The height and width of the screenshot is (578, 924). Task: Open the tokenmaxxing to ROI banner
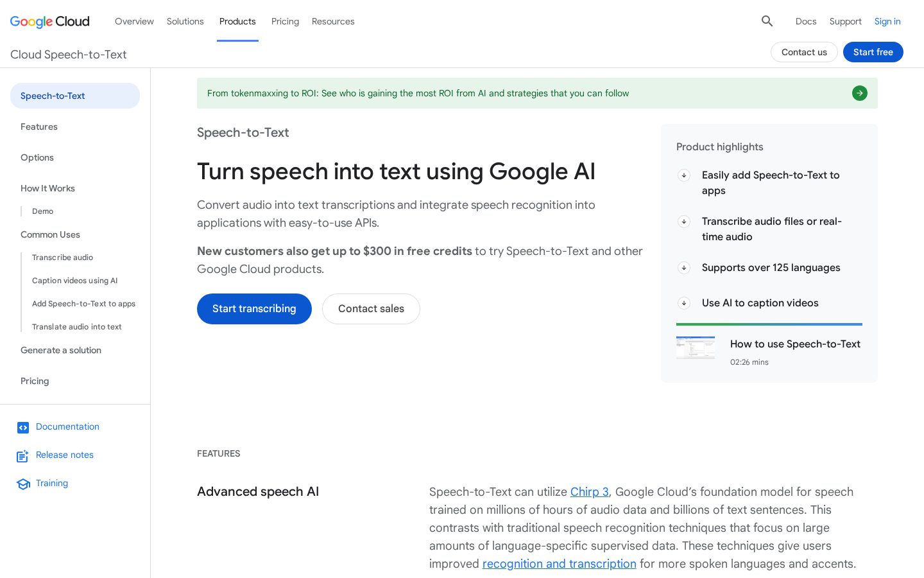point(537,93)
